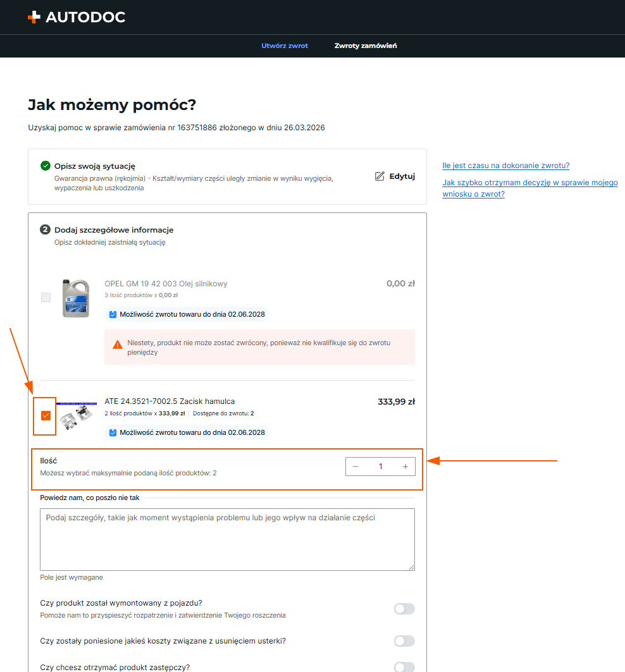Click the disabled OPEL Olej silnikowy checkbox
625x672 pixels.
[46, 297]
